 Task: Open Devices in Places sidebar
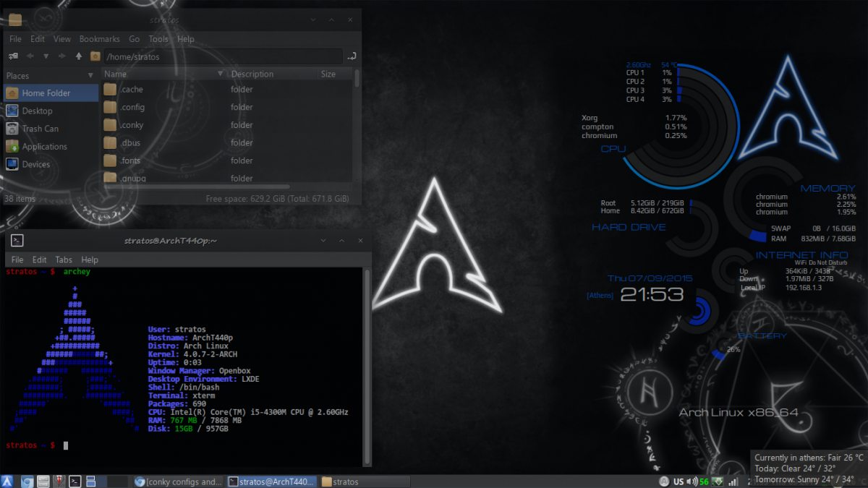point(51,164)
